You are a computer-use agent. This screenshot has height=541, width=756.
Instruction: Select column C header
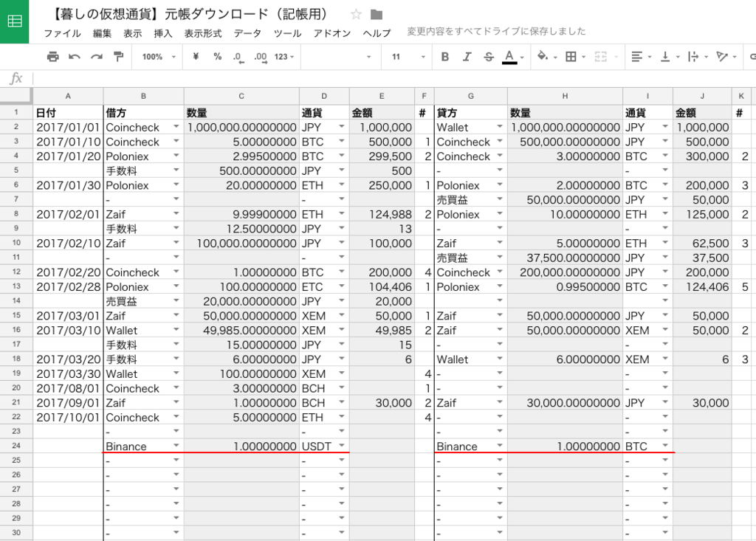(x=241, y=96)
